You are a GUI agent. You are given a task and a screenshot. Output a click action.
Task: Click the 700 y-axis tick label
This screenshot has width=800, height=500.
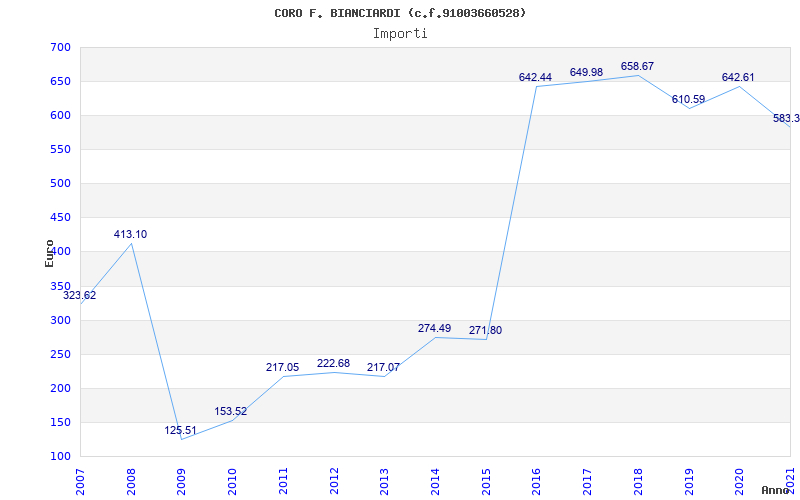(60, 48)
